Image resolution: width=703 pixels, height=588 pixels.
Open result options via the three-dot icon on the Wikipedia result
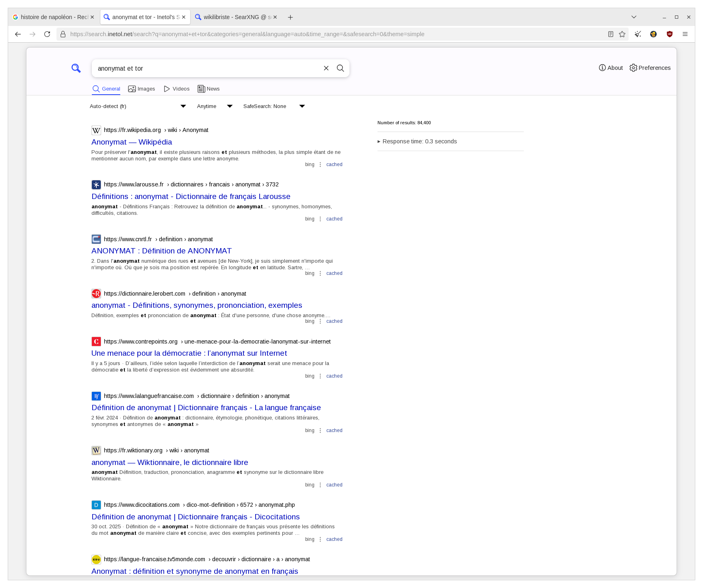320,164
